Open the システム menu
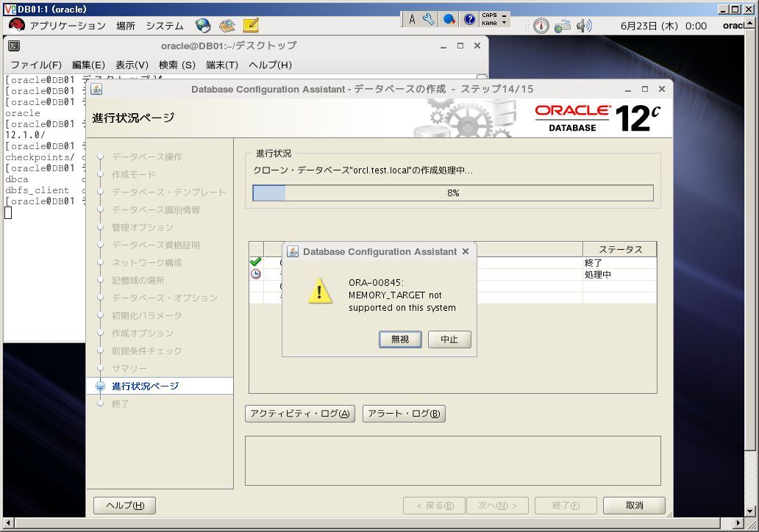759x532 pixels. point(165,26)
